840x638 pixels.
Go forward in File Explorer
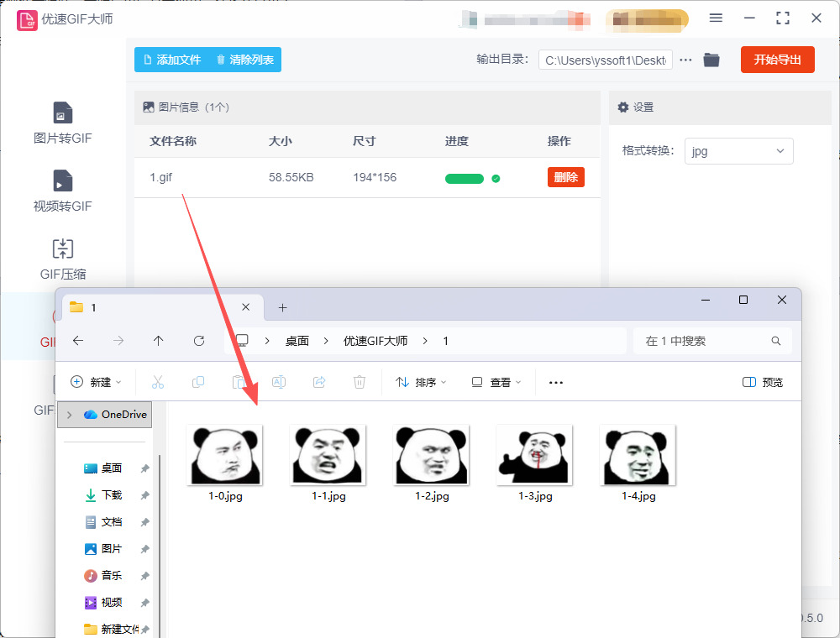pos(118,341)
